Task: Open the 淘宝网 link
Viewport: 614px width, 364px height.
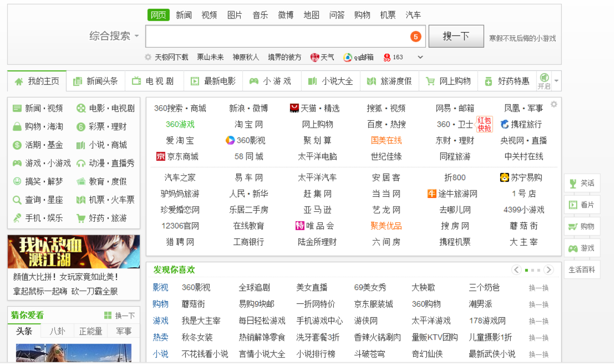Action: 249,124
